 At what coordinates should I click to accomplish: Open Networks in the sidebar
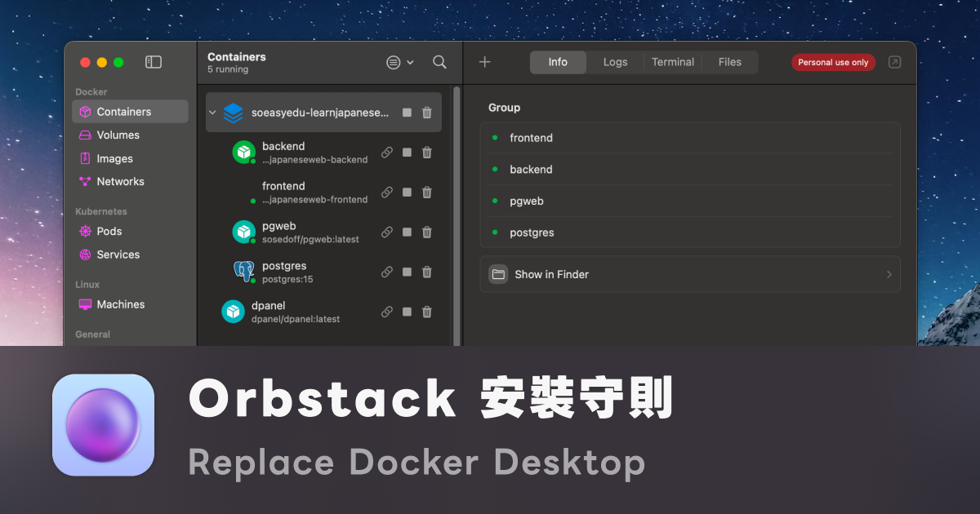(130, 182)
